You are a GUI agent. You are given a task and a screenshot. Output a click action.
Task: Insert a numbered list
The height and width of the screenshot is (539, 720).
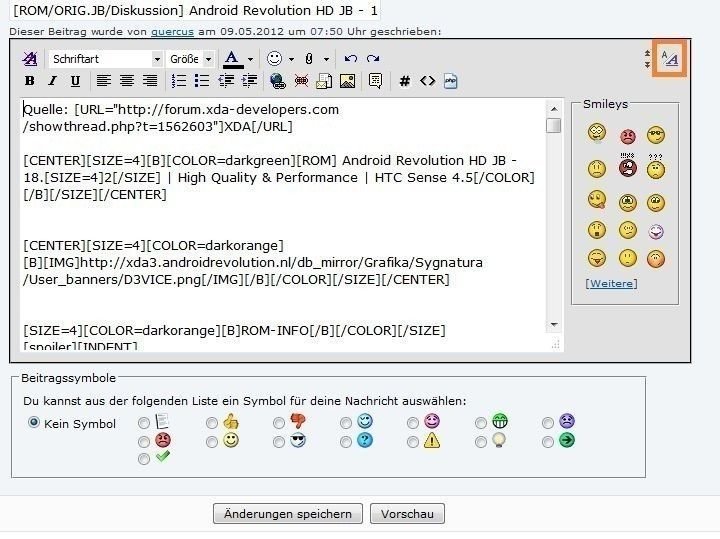179,81
